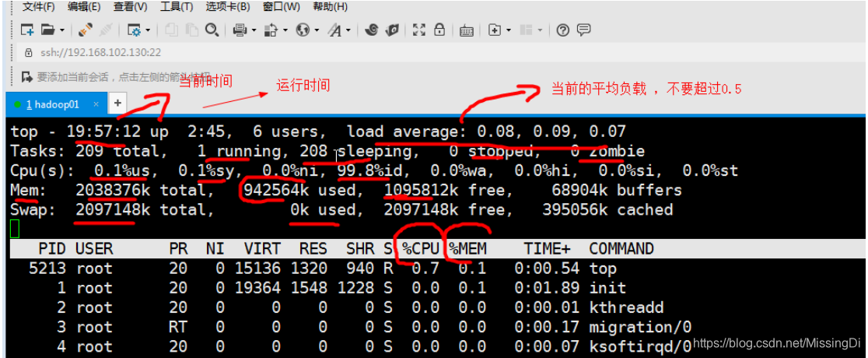Click the Paste icon in toolbar
Viewport: 868px width, 358px height.
[x=191, y=30]
